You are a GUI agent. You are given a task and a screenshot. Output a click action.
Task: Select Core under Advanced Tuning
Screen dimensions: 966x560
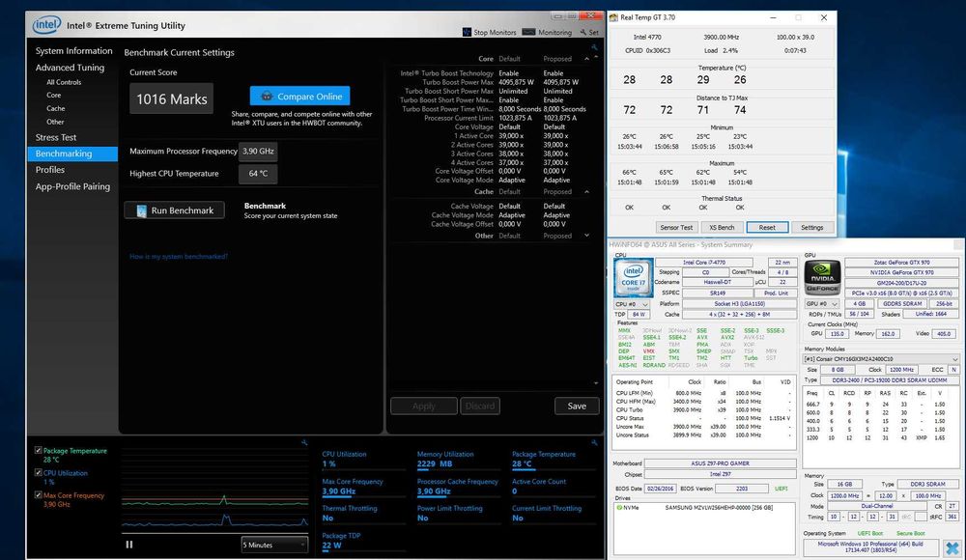(53, 95)
